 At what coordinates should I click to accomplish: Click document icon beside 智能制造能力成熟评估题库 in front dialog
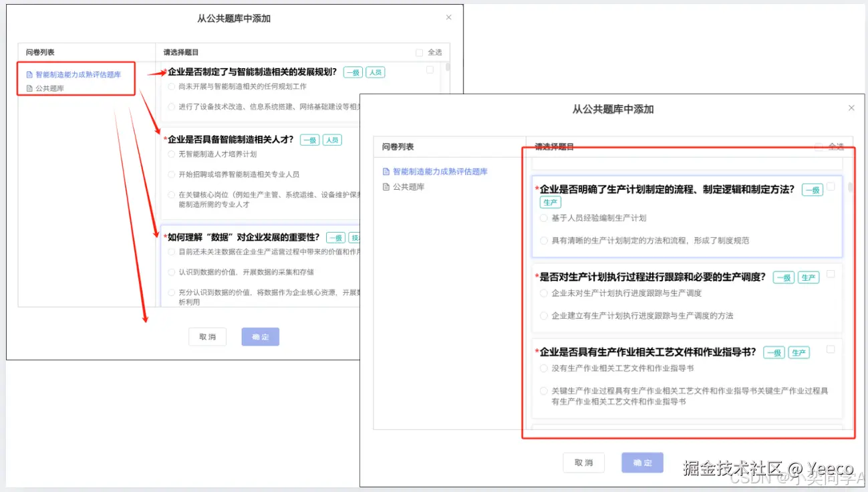click(386, 172)
